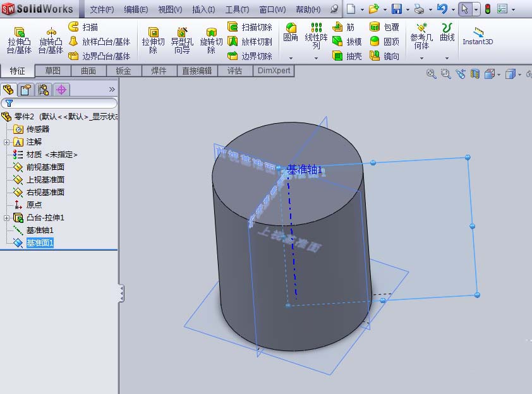Image resolution: width=532 pixels, height=394 pixels.
Task: Click the Print icon
Action: click(419, 9)
